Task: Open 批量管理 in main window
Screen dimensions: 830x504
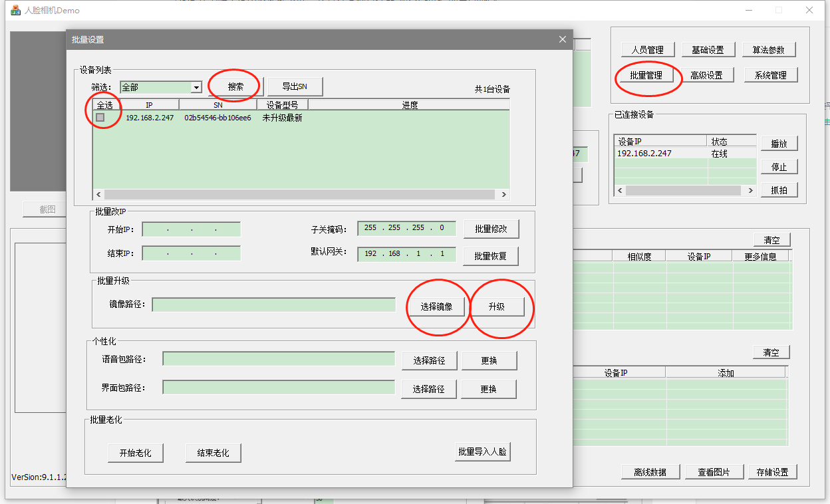Action: tap(646, 75)
